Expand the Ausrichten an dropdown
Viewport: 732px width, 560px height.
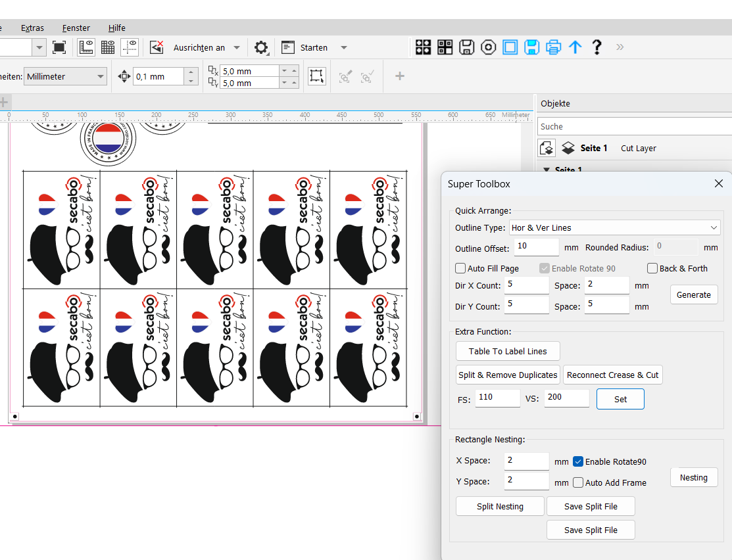click(x=237, y=47)
